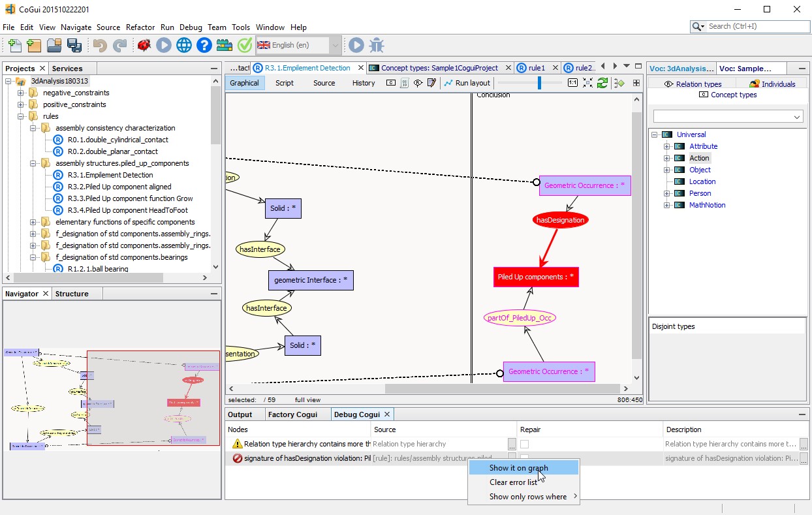Select the red 'Piled Up components' node
This screenshot has height=515, width=812.
point(536,277)
